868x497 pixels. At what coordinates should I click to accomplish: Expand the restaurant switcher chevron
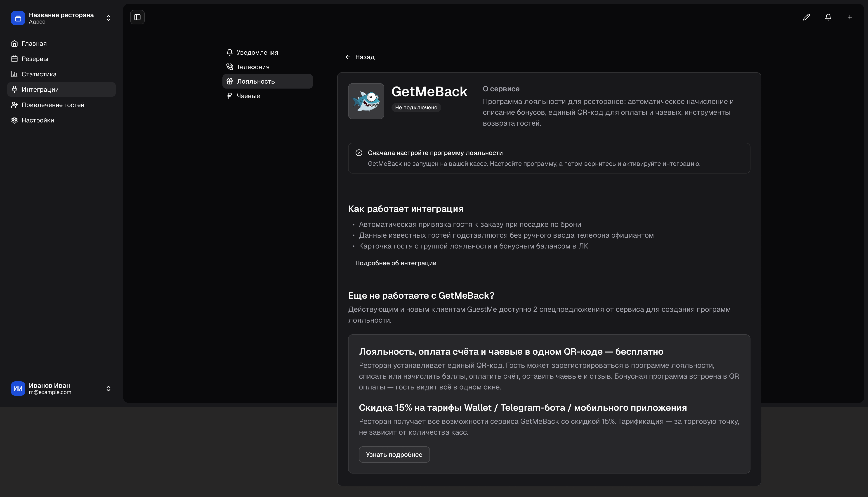click(x=108, y=18)
